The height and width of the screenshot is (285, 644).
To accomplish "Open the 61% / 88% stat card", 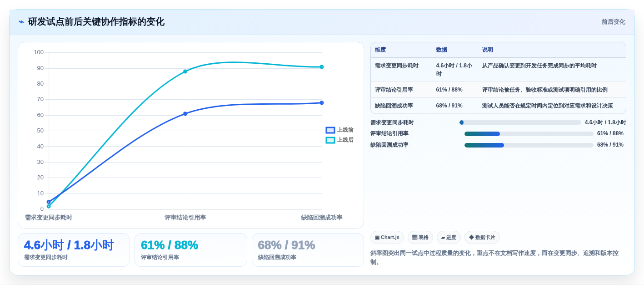I will click(x=191, y=250).
